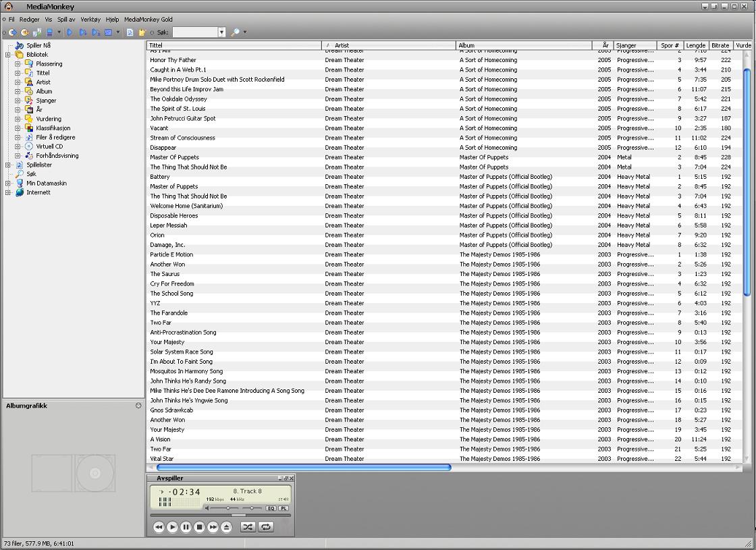The height and width of the screenshot is (550, 756).
Task: Open the Søk field dropdown arrow
Action: [222, 32]
